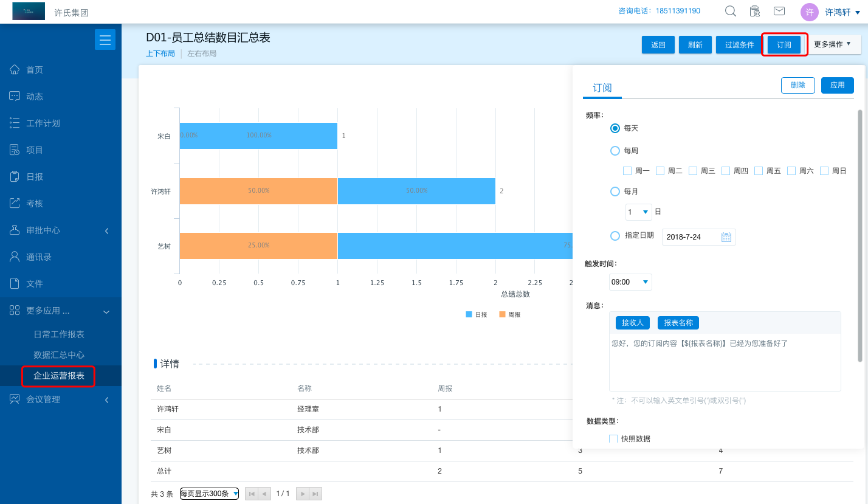Switch to 左右布局 layout
The width and height of the screenshot is (868, 504).
(x=202, y=54)
